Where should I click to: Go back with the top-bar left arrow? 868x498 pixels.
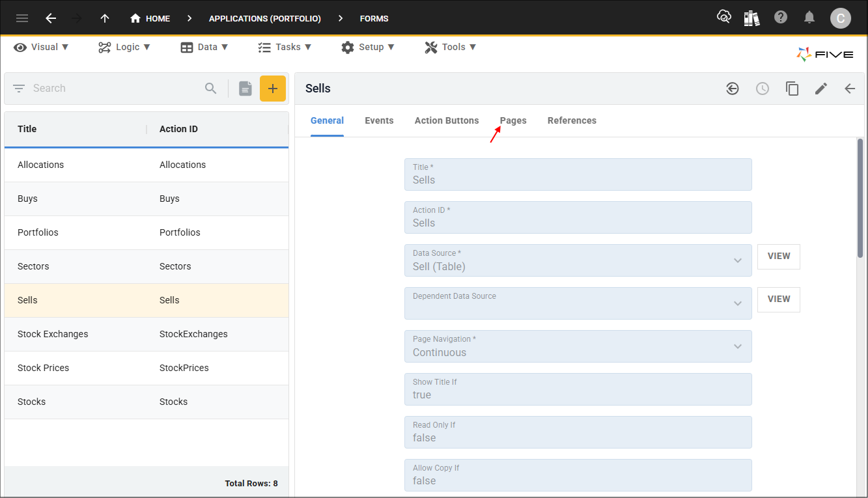click(51, 18)
